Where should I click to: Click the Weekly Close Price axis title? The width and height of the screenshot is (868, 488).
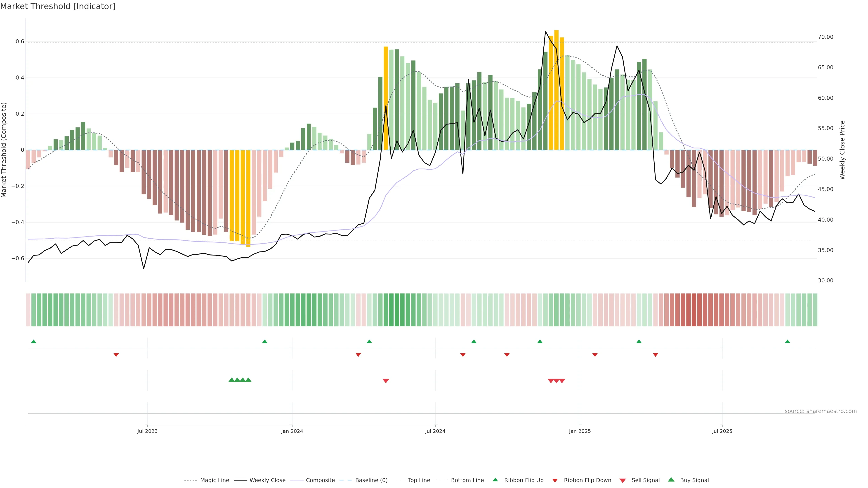coord(842,150)
